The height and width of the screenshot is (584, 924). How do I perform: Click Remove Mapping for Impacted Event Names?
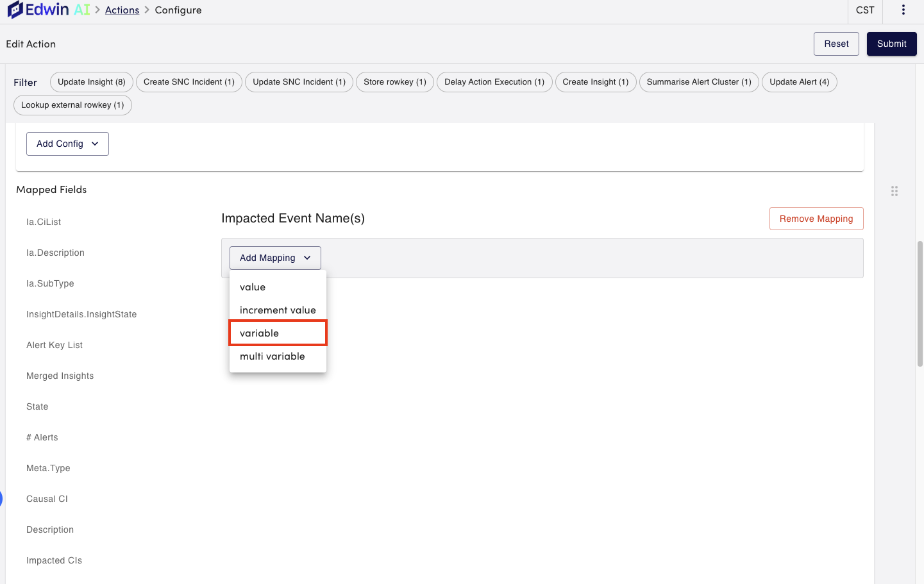click(816, 219)
